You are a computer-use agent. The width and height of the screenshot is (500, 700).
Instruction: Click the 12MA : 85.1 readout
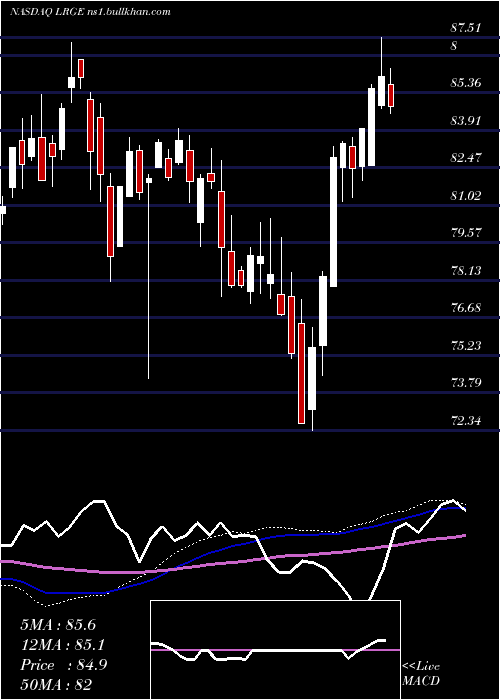click(64, 645)
